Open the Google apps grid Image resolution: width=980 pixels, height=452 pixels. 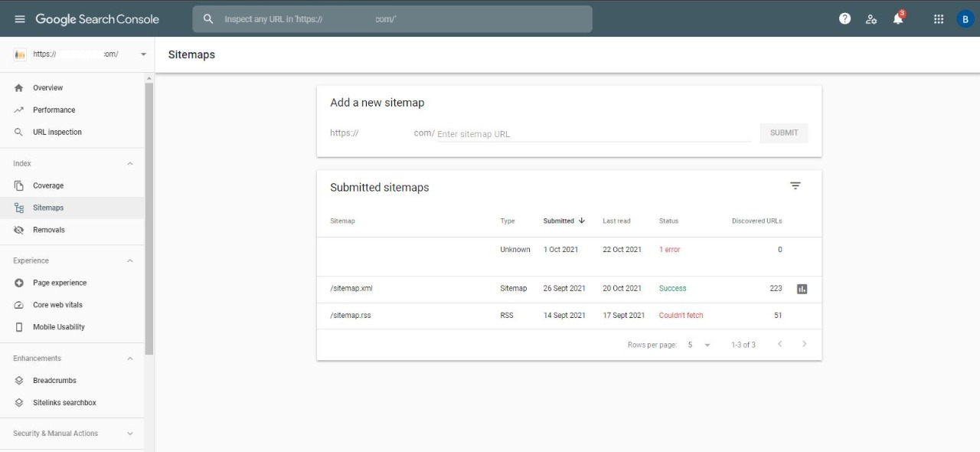[x=939, y=19]
